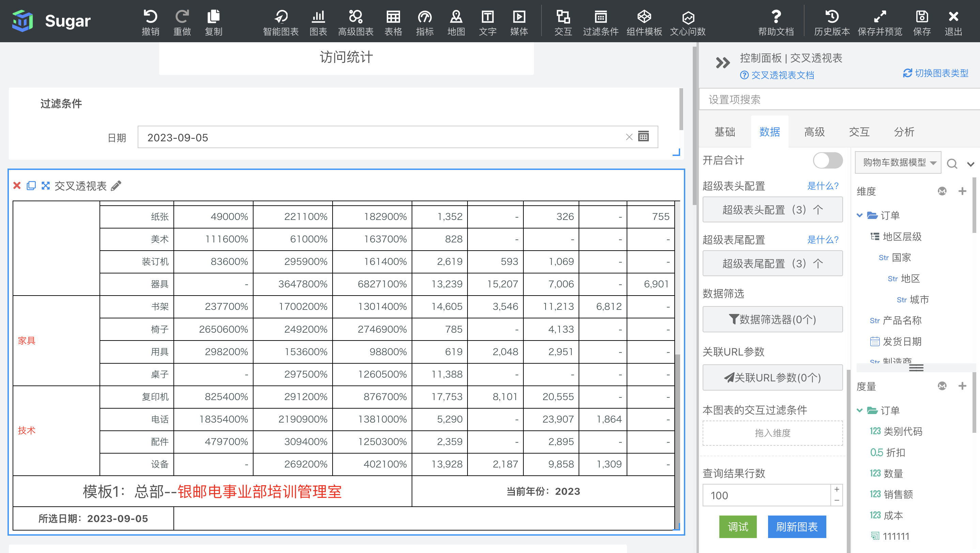This screenshot has width=980, height=553.
Task: Click the 刷新图表 refresh button
Action: [x=797, y=527]
